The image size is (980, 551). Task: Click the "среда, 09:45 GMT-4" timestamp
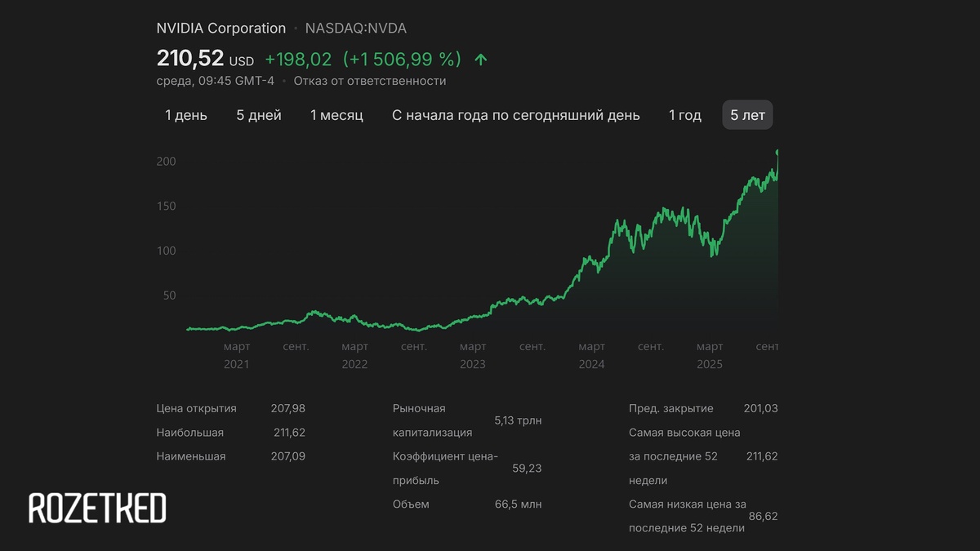click(216, 81)
